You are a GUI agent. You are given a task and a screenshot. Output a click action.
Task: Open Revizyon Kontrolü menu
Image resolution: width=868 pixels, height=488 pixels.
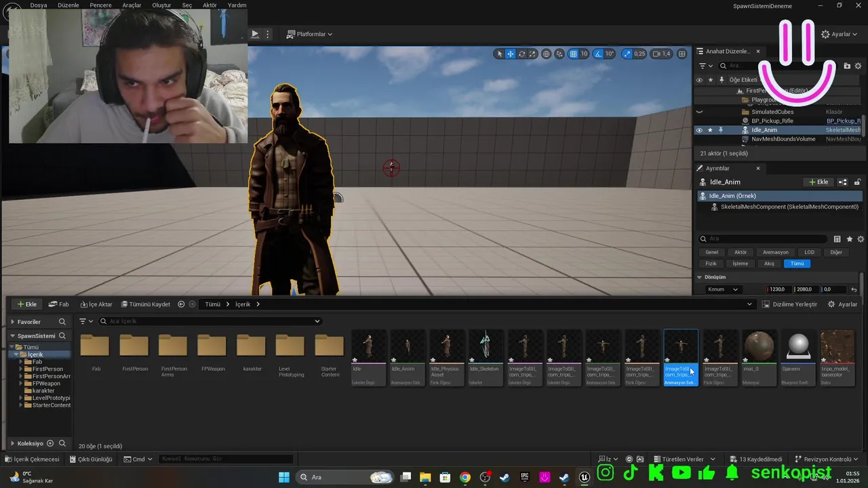tap(826, 459)
